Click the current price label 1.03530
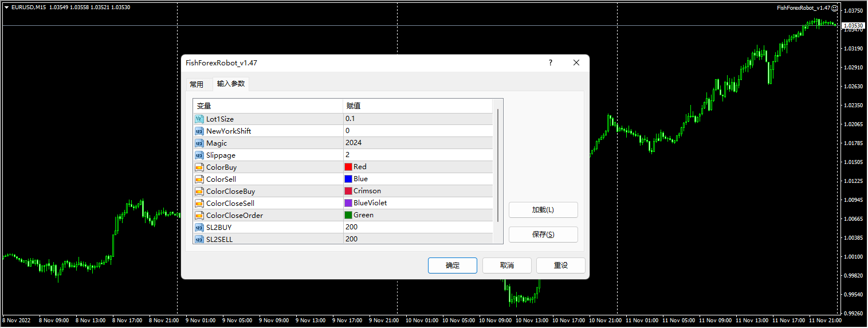This screenshot has width=868, height=328. pyautogui.click(x=853, y=26)
